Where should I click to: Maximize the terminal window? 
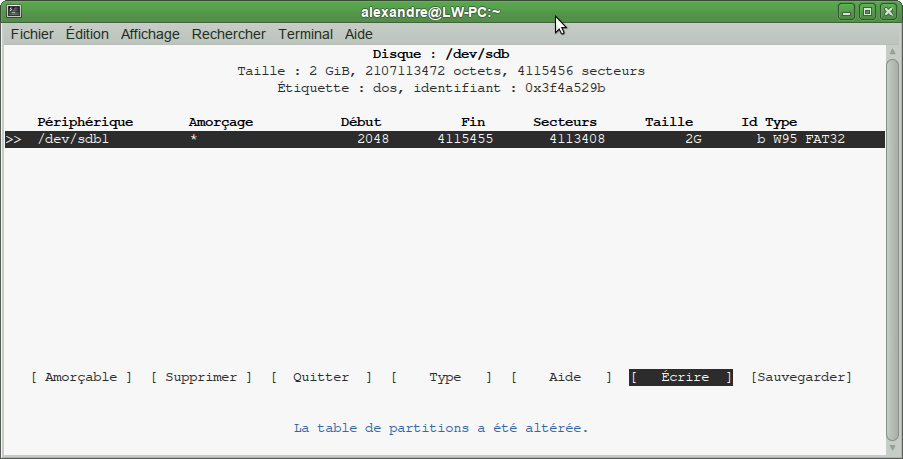867,12
